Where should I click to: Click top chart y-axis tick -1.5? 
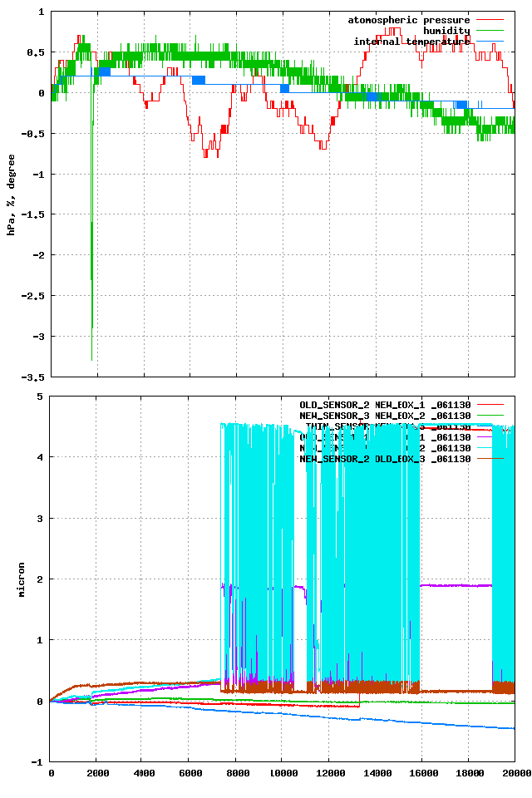point(33,214)
